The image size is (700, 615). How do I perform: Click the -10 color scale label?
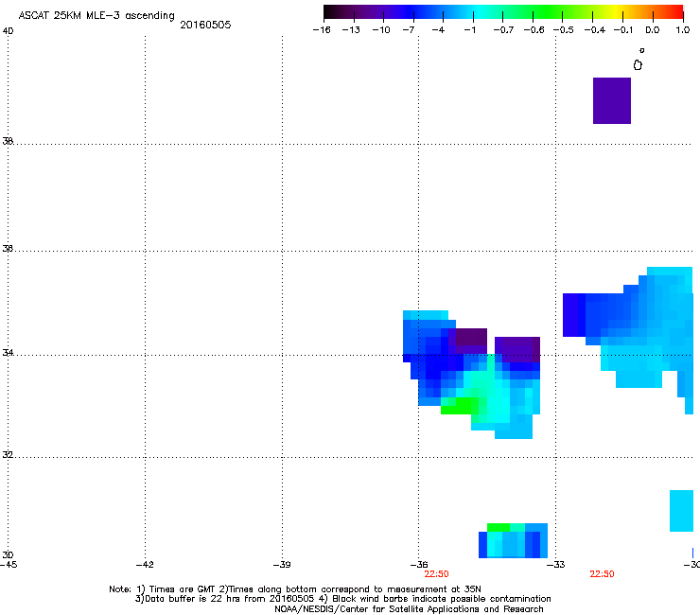tap(381, 30)
